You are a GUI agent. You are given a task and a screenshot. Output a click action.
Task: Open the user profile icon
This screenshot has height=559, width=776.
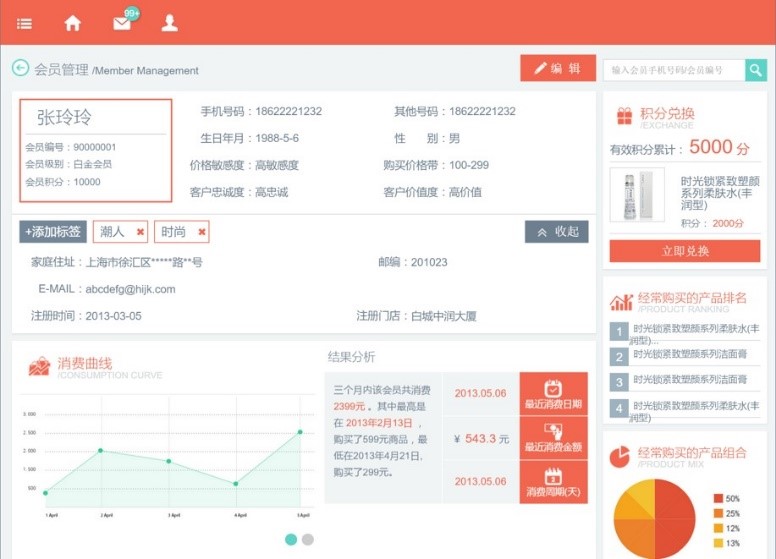click(170, 23)
